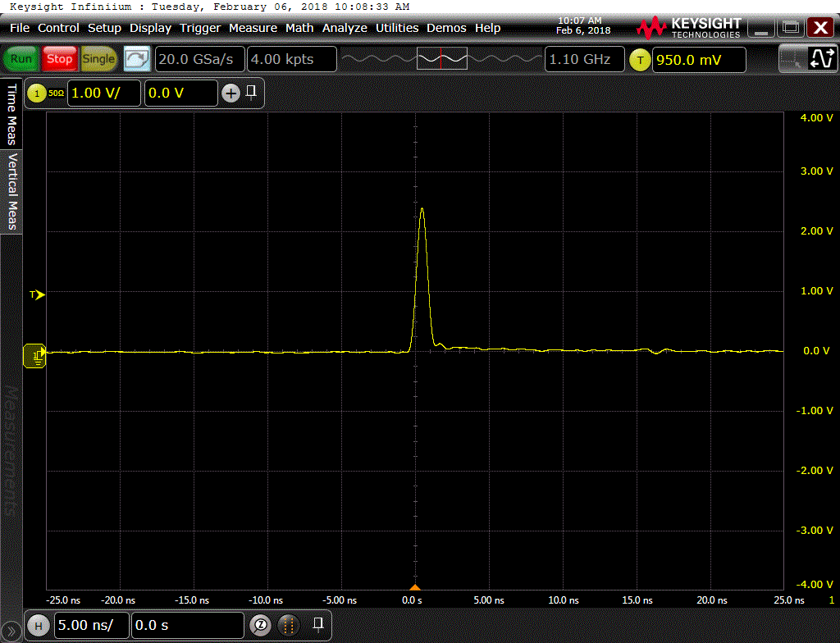Click the 10.0 ns time axis label
This screenshot has width=840, height=643.
[x=563, y=600]
